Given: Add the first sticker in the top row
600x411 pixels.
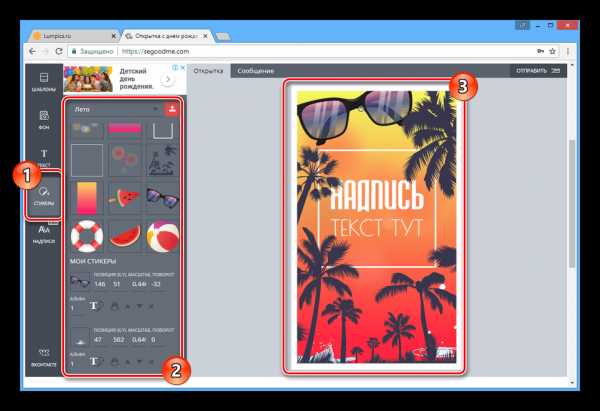Looking at the screenshot, I should (87, 129).
